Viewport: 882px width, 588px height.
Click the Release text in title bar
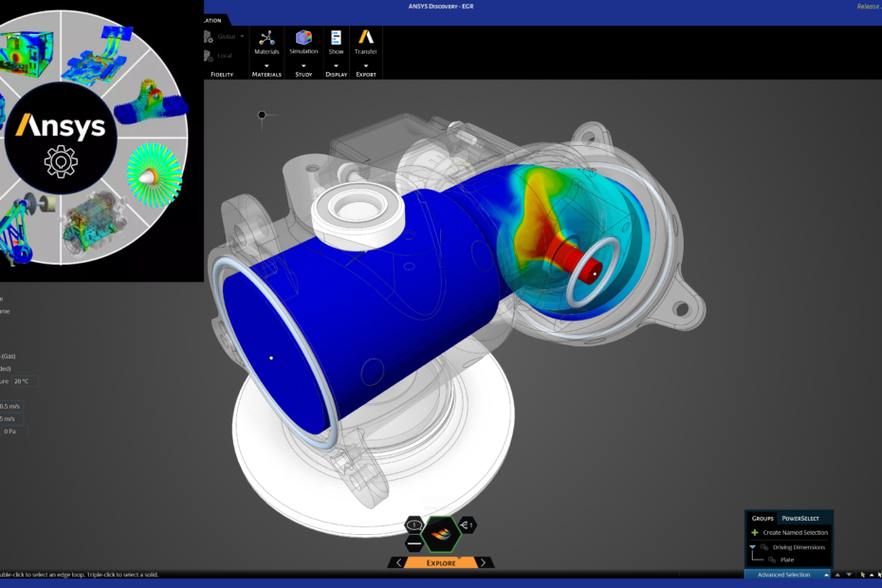pyautogui.click(x=869, y=7)
